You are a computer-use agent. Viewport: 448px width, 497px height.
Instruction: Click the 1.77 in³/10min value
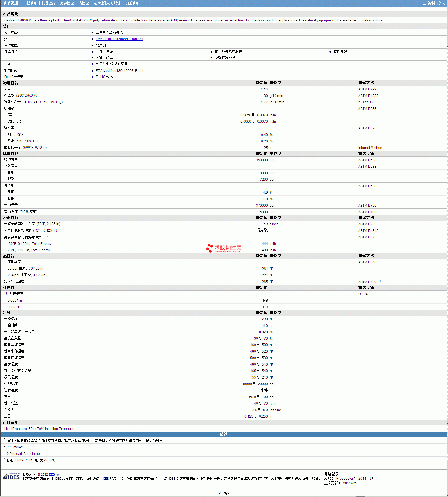[x=273, y=102]
